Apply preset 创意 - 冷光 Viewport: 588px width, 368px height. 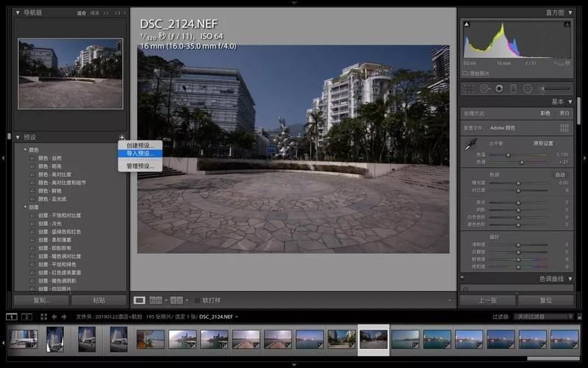[50, 224]
